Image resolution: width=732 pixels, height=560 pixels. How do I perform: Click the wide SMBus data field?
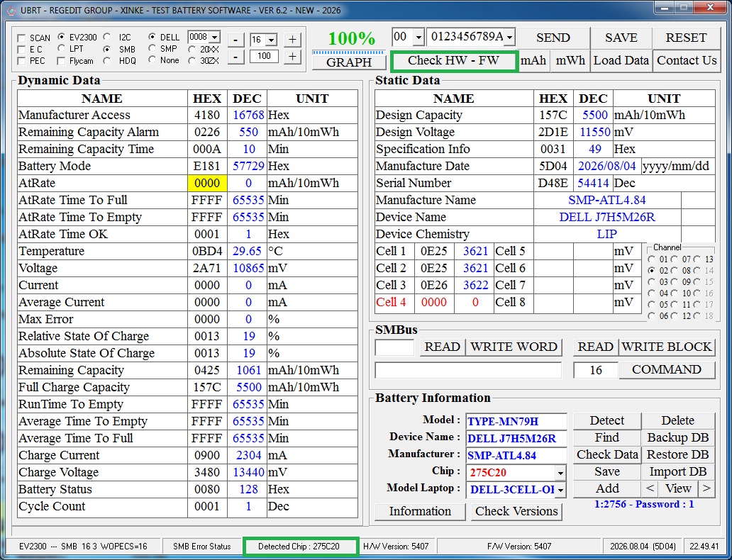point(468,371)
